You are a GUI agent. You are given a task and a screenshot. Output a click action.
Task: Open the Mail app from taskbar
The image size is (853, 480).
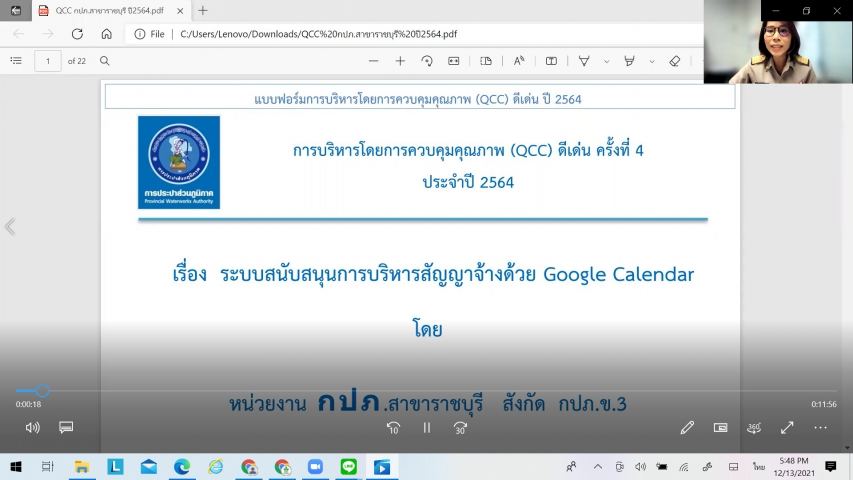tap(149, 466)
